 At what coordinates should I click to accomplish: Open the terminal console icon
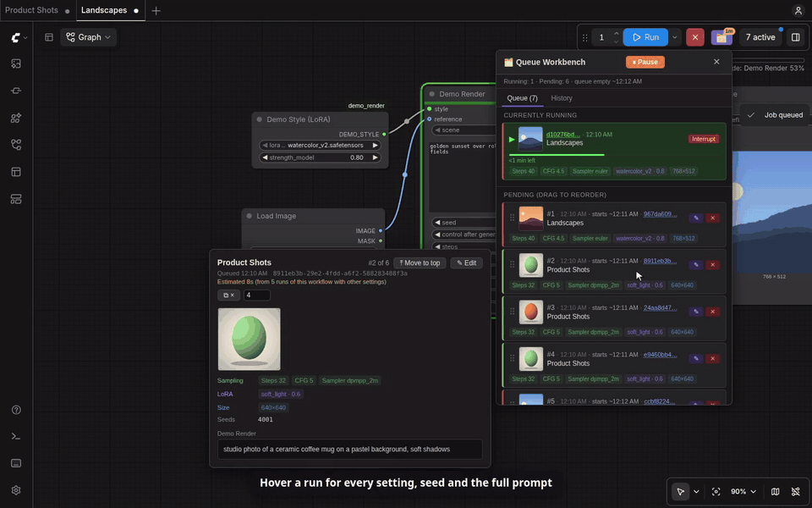16,437
